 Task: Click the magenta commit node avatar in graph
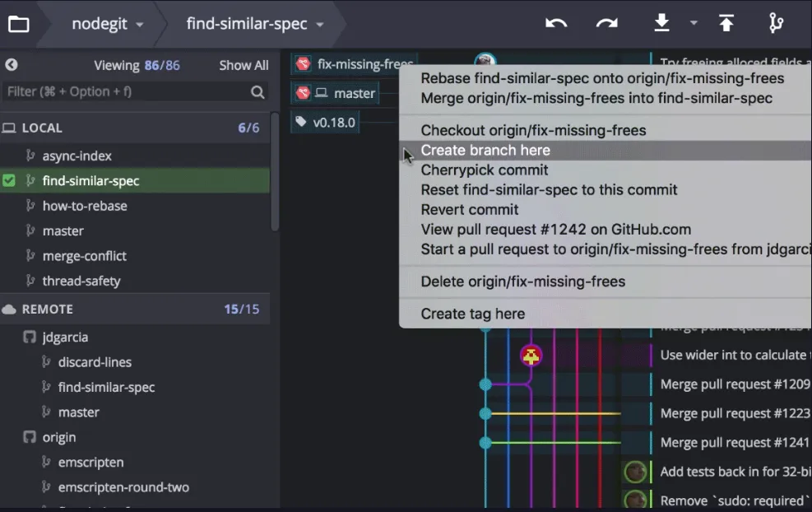531,356
